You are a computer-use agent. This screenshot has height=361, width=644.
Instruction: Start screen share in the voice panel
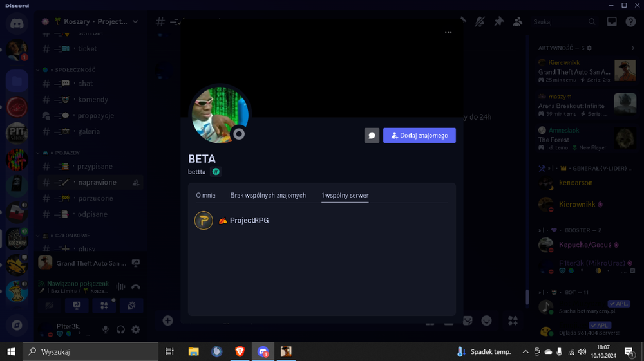(77, 306)
